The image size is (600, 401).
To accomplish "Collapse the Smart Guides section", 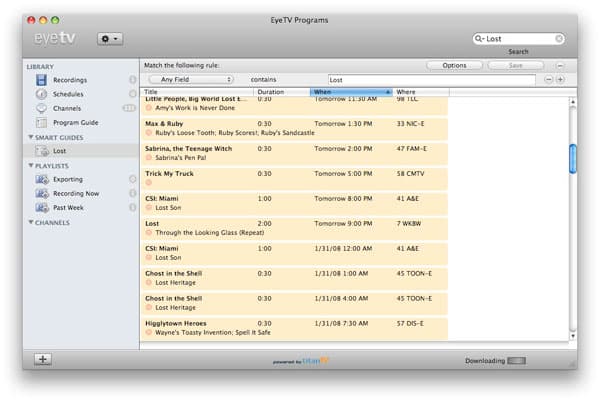I will point(31,137).
